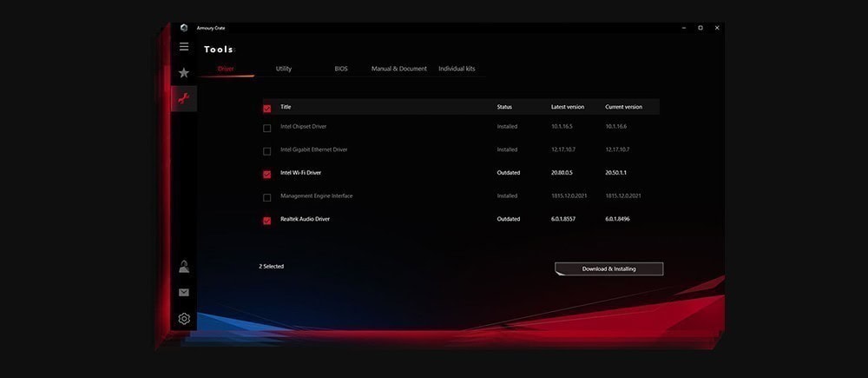Select the Intel Chipset Driver row title
Image resolution: width=868 pixels, height=378 pixels.
(303, 126)
